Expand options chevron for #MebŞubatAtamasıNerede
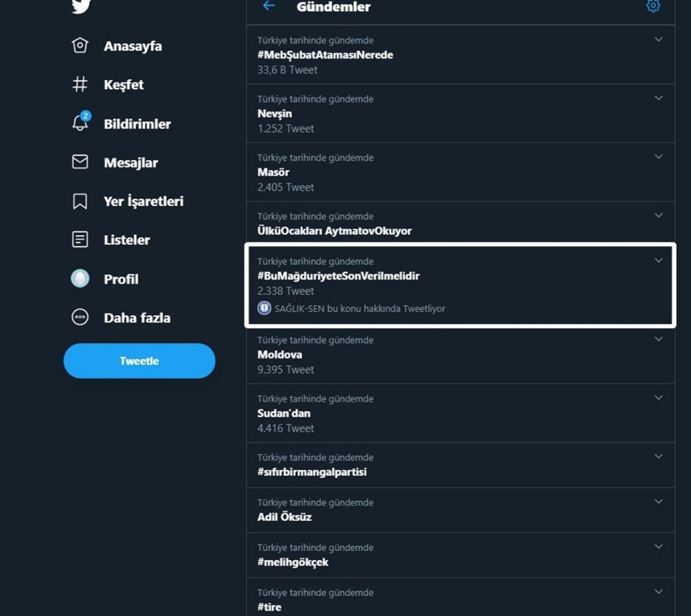691x616 pixels. 659,39
